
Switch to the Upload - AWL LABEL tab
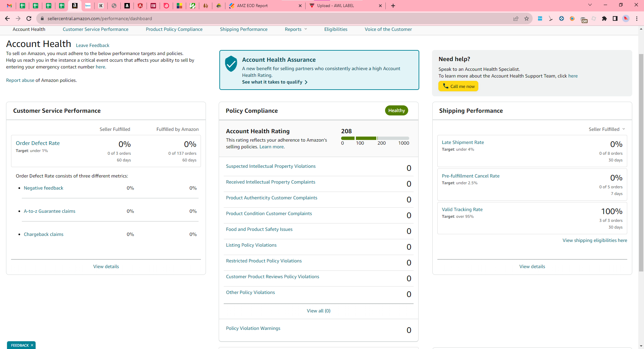(x=345, y=6)
